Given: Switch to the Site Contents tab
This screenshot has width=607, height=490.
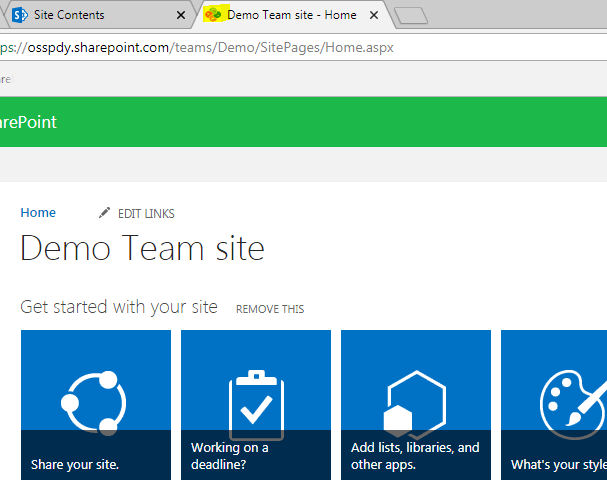Looking at the screenshot, I should (x=99, y=15).
